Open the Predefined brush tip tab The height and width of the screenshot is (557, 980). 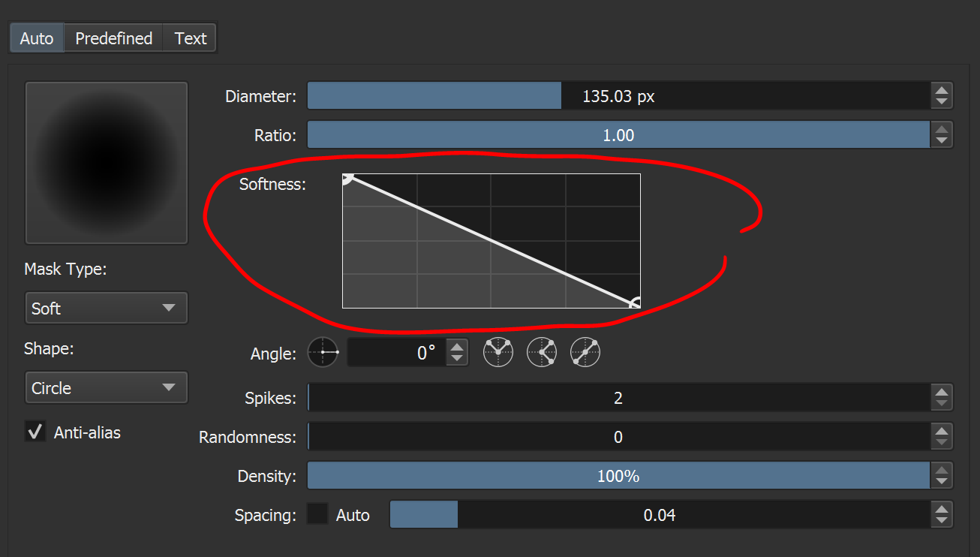(114, 38)
